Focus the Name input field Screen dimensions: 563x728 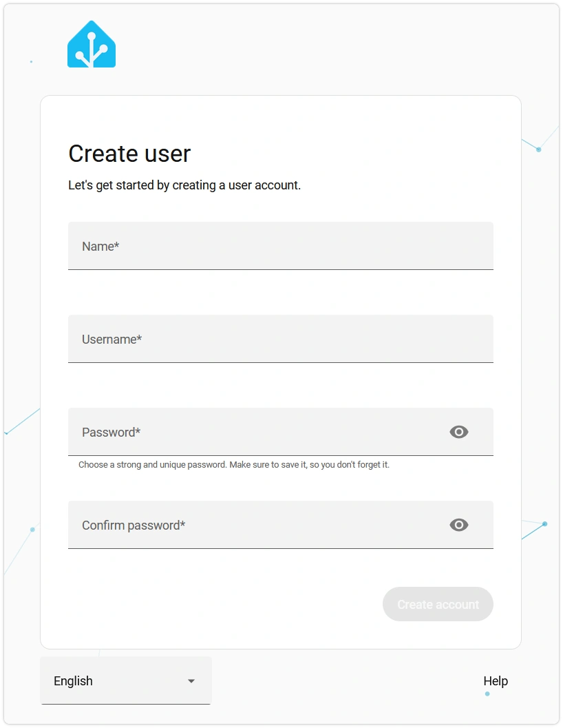coord(280,246)
